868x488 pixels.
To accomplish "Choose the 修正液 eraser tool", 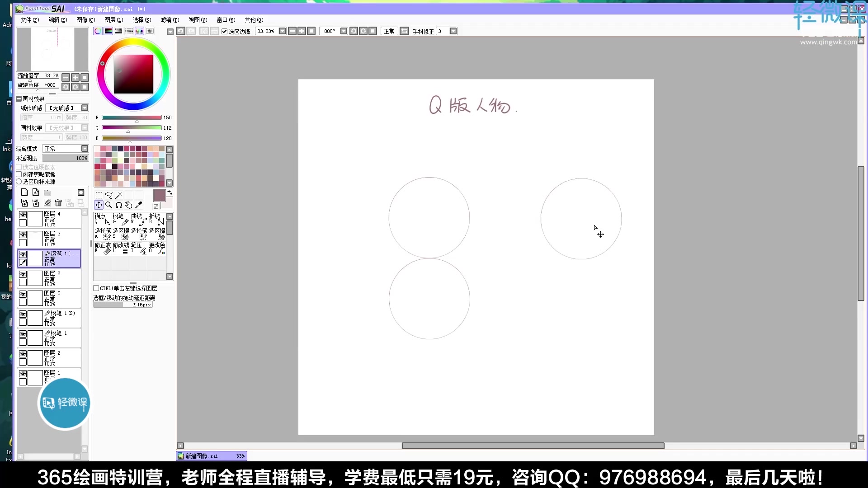I will click(x=103, y=248).
